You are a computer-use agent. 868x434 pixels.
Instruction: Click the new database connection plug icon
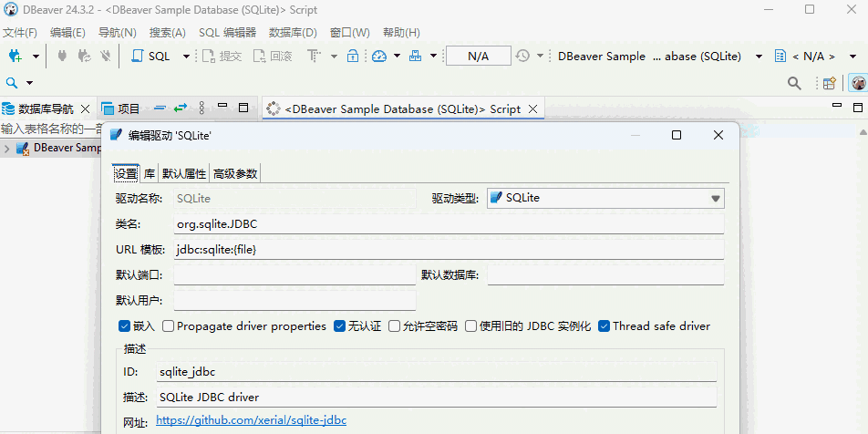pos(15,56)
